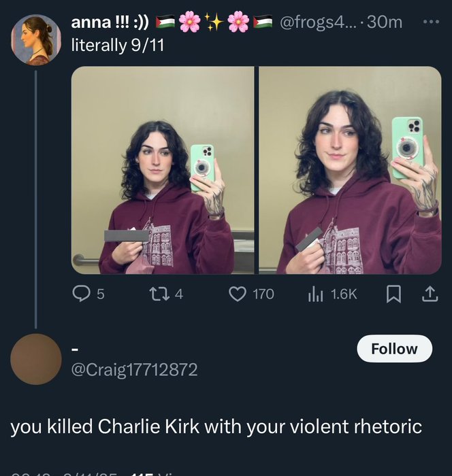Tap the dash display name above Craig's handle
452x476 pixels.
point(75,349)
